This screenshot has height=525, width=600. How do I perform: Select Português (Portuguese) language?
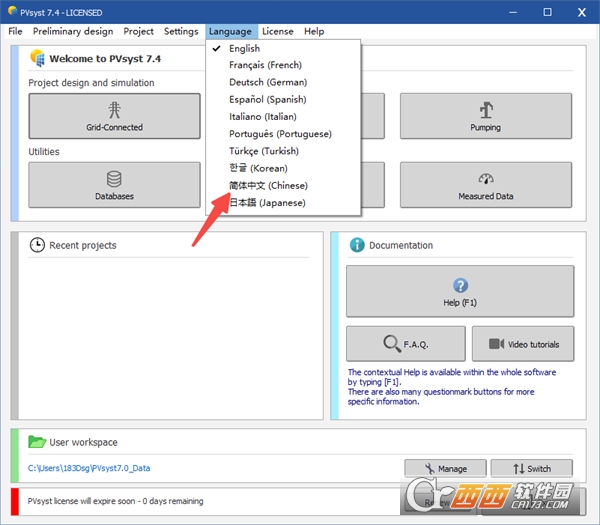(283, 134)
